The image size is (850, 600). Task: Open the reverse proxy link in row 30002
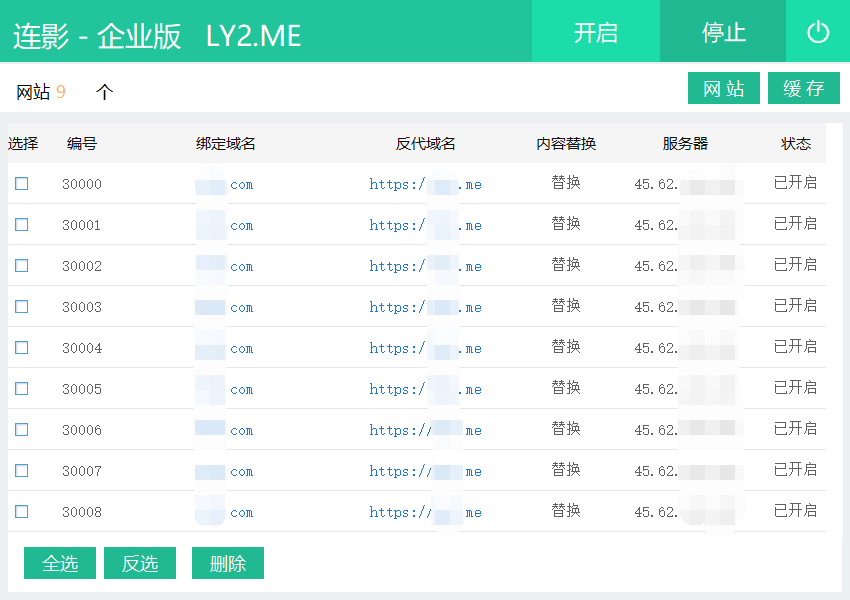(x=425, y=266)
